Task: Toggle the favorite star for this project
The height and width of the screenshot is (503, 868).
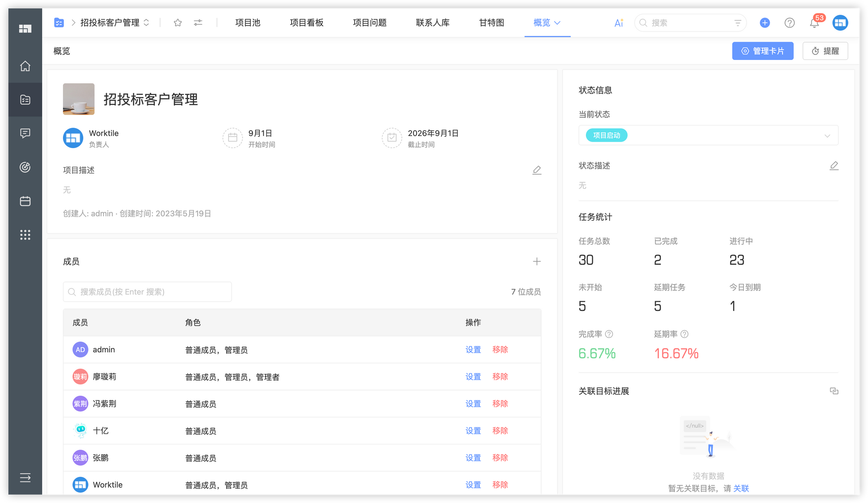Action: pyautogui.click(x=178, y=23)
